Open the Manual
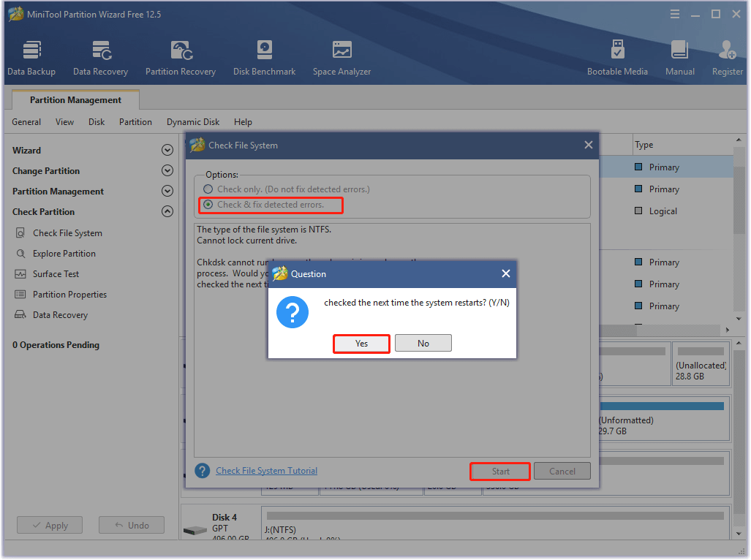Image resolution: width=751 pixels, height=560 pixels. click(679, 58)
